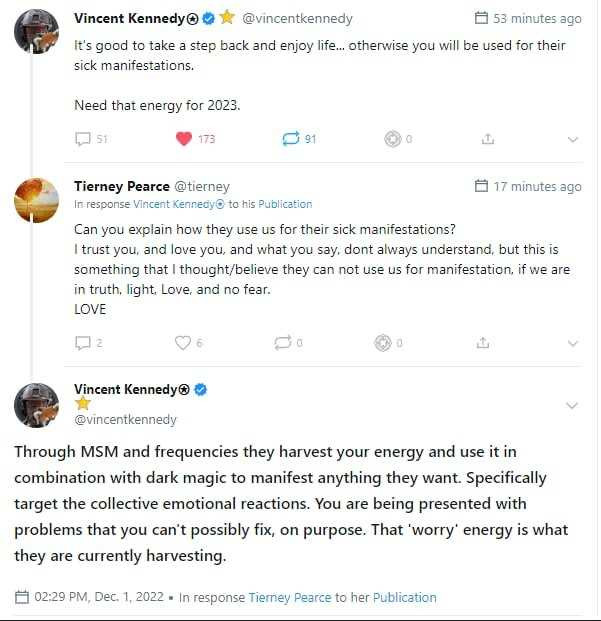Image resolution: width=601 pixels, height=621 pixels.
Task: Click '53 minutes ago' timestamp
Action: point(537,18)
